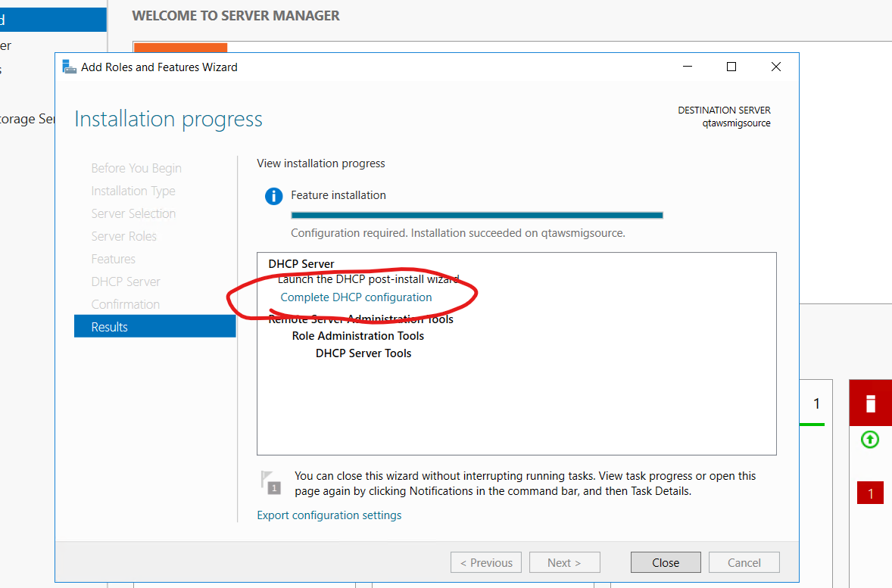Click the Previous button
This screenshot has width=892, height=588.
485,562
